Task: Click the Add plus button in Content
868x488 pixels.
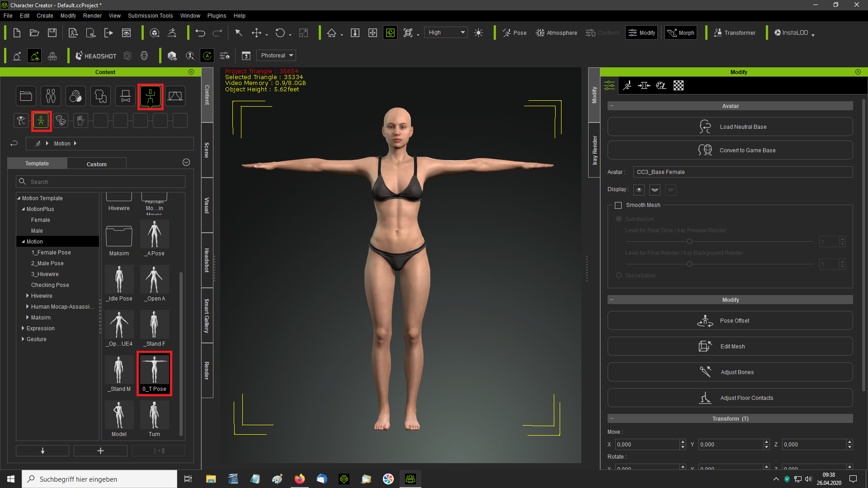Action: (100, 450)
